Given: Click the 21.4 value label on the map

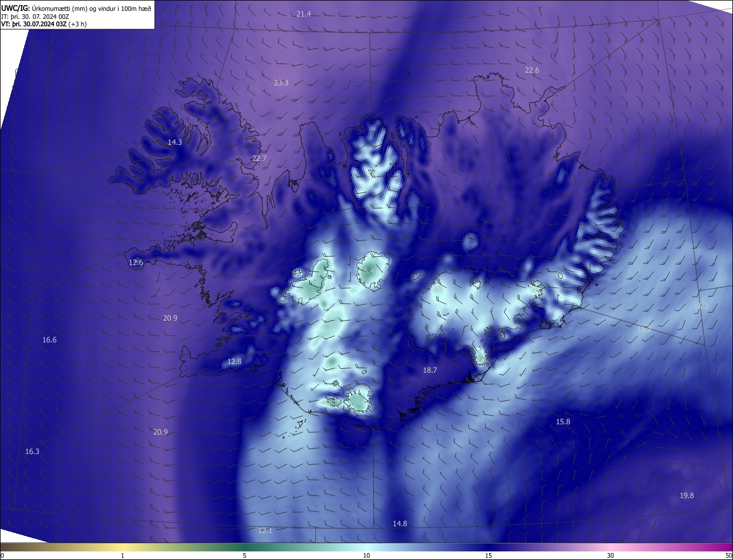Looking at the screenshot, I should pyautogui.click(x=304, y=14).
